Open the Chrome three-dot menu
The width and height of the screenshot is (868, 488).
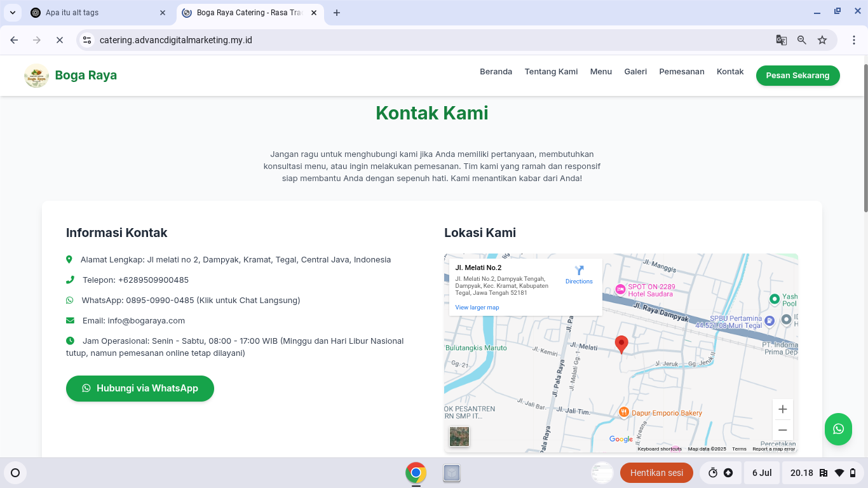(x=854, y=39)
